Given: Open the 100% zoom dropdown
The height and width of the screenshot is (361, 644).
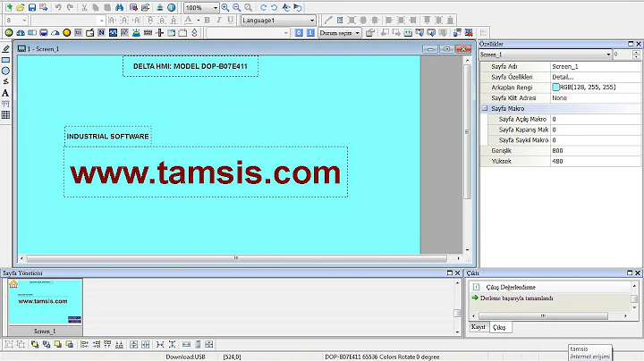Looking at the screenshot, I should 215,8.
